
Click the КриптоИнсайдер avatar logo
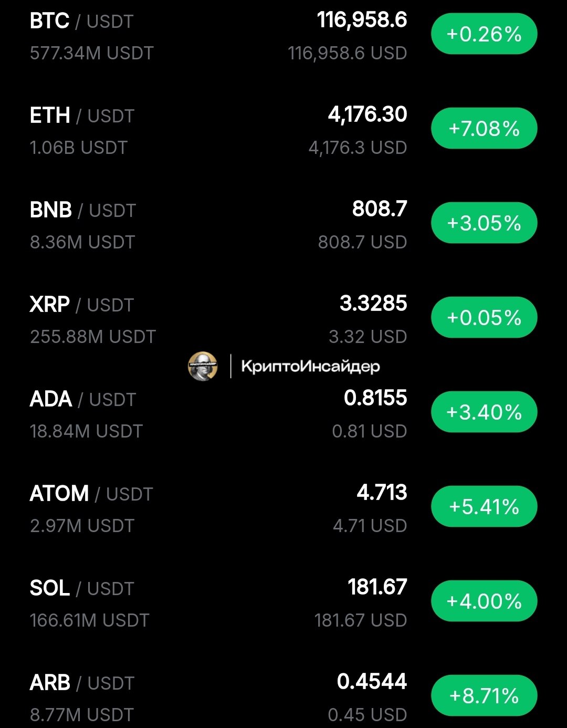(x=203, y=366)
